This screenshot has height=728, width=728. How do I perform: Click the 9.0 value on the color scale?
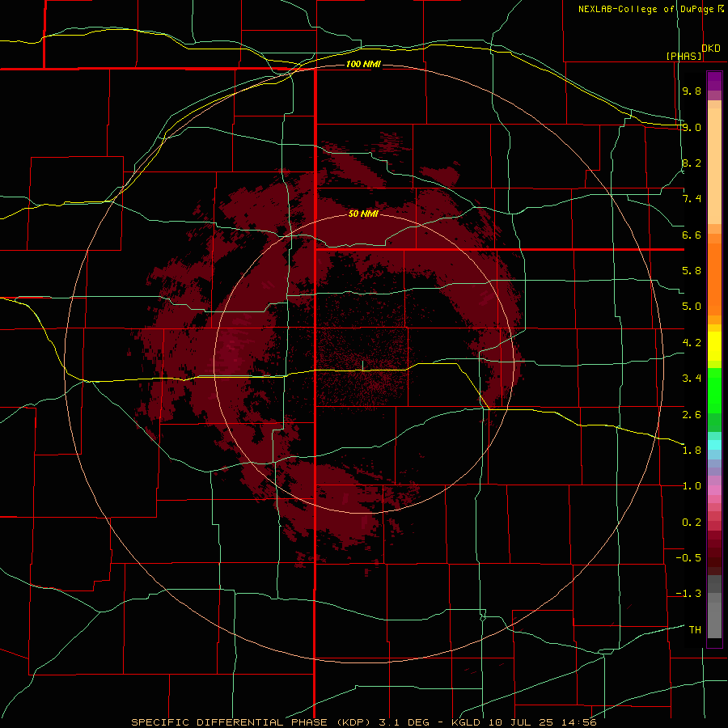692,127
